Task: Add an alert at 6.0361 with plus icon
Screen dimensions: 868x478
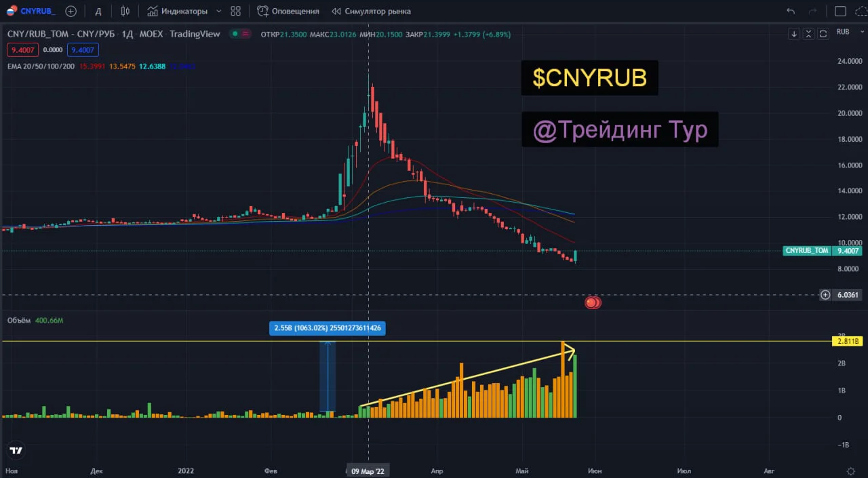Action: point(825,295)
